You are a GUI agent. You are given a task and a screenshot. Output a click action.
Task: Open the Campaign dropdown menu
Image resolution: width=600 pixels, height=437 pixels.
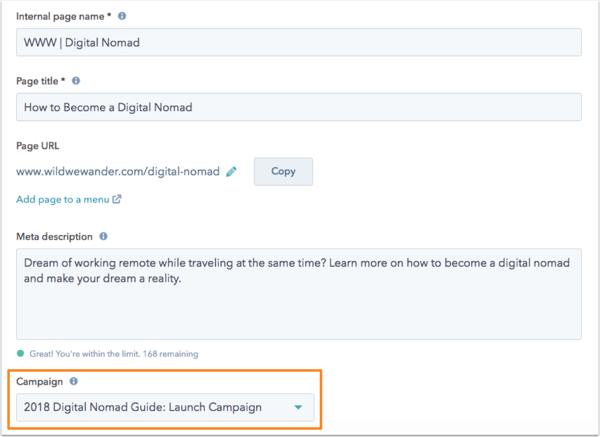click(165, 408)
